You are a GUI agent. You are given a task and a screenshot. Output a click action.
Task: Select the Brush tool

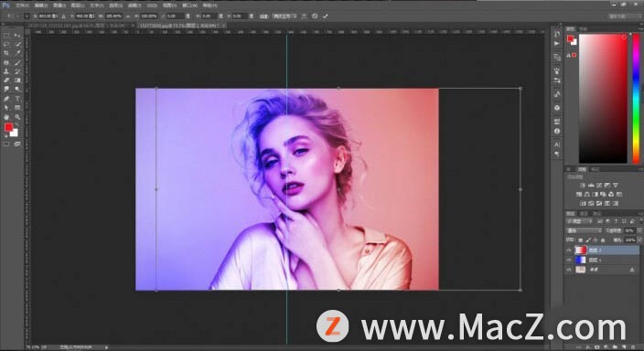point(17,63)
